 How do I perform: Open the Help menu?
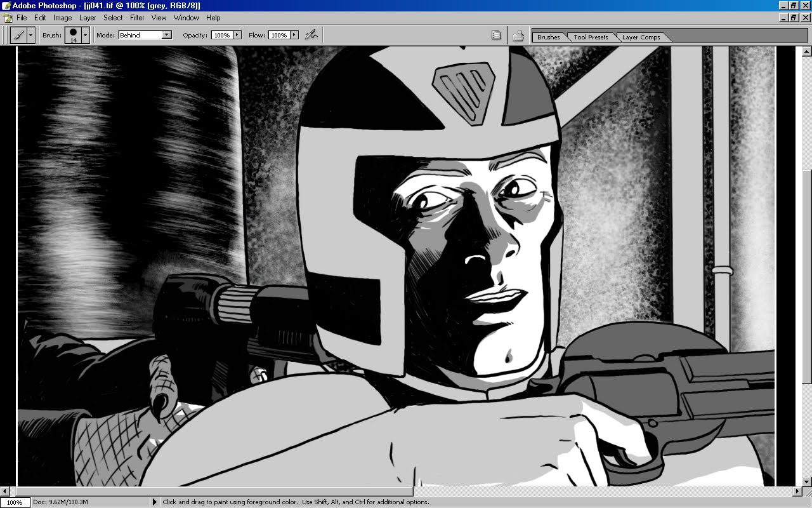pos(213,18)
